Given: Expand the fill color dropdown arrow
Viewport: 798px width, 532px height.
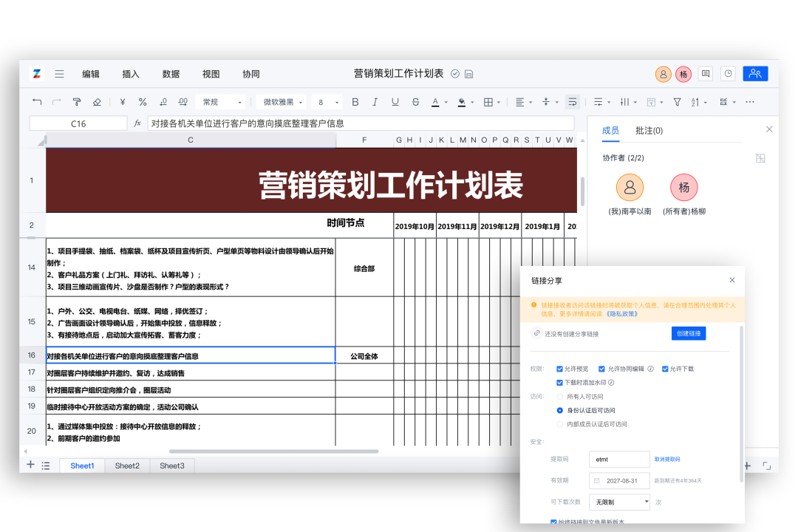Looking at the screenshot, I should 472,103.
